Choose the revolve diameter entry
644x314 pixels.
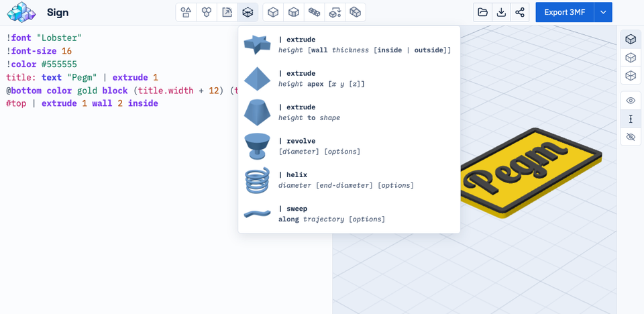(349, 146)
